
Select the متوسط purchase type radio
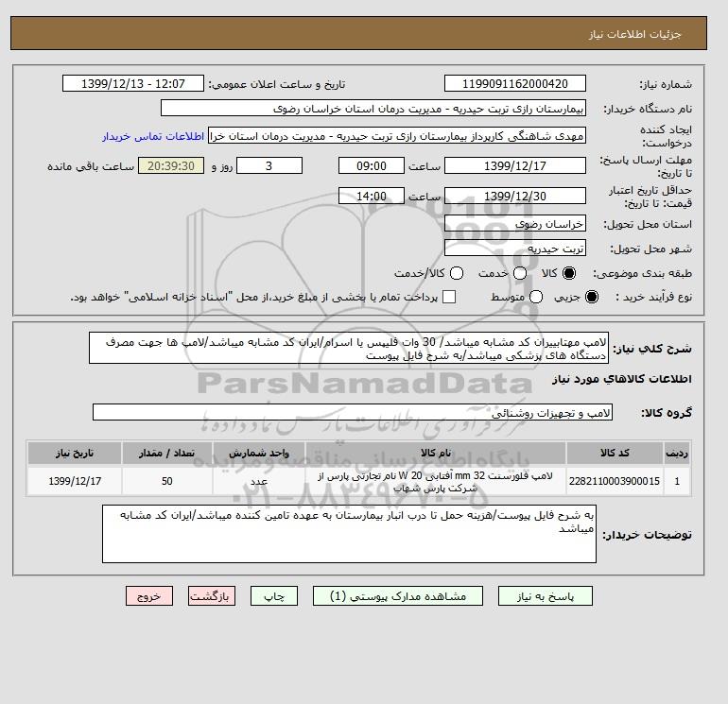pyautogui.click(x=536, y=297)
